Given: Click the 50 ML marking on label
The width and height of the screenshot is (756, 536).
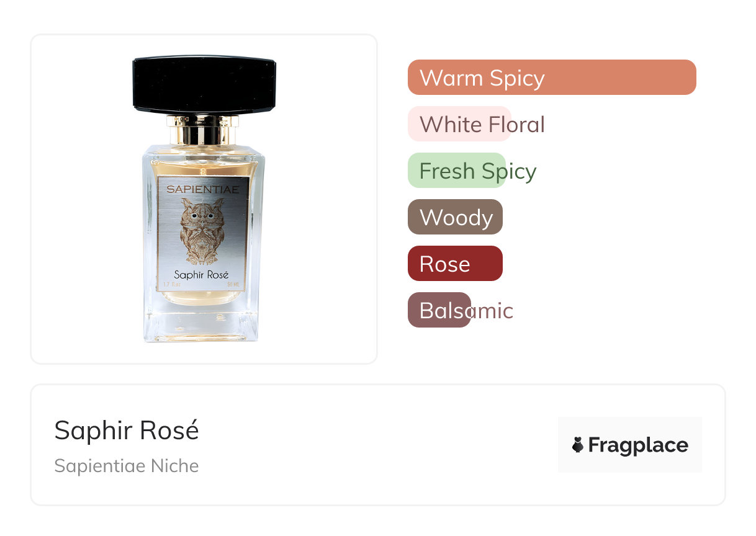Looking at the screenshot, I should pyautogui.click(x=233, y=285).
